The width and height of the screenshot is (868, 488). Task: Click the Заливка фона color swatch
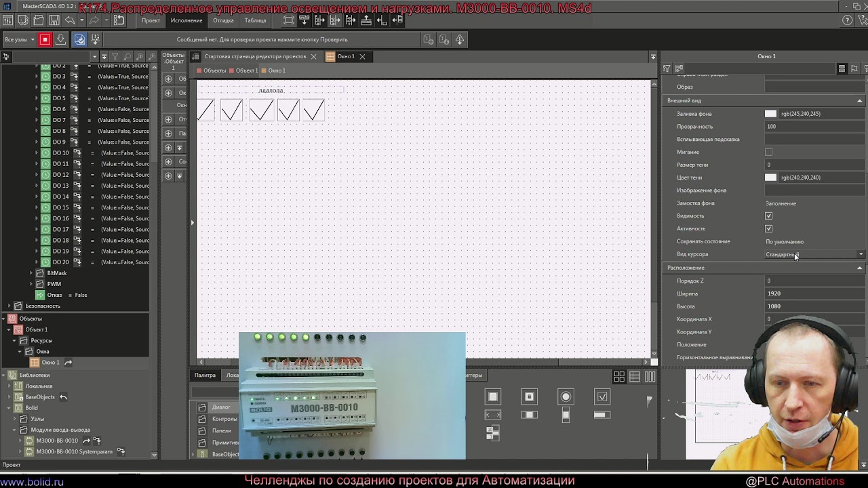pyautogui.click(x=770, y=114)
